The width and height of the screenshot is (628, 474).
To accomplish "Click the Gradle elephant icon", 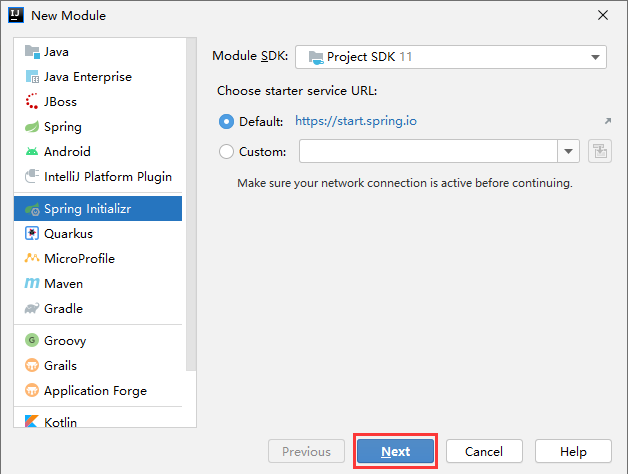I will pos(31,308).
